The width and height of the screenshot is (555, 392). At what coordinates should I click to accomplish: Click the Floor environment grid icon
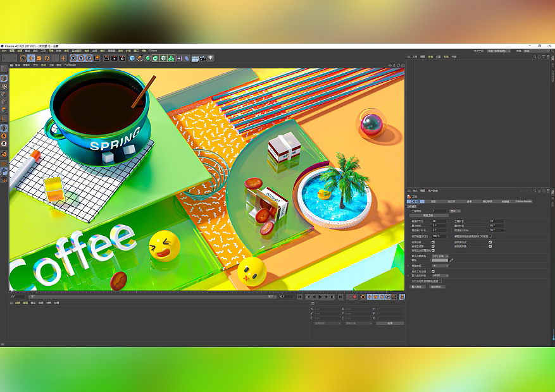click(195, 59)
